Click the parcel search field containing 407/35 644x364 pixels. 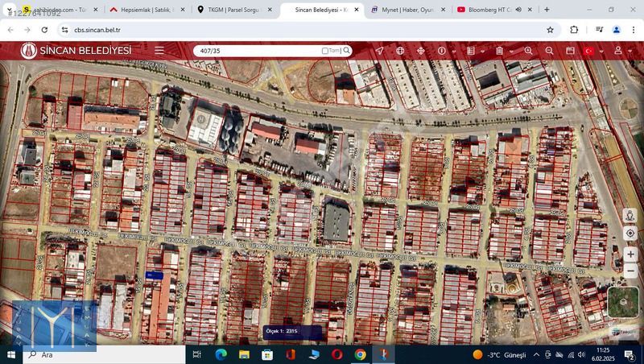pos(258,50)
